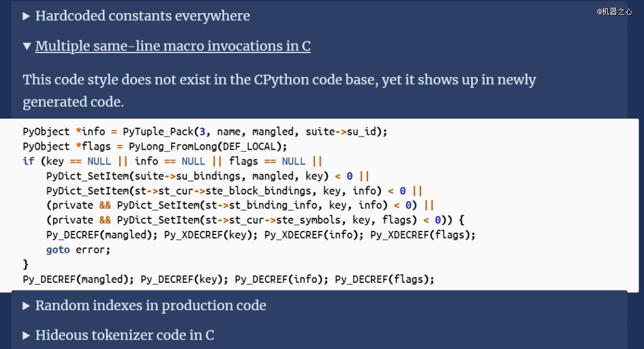
Task: Click the Multiple same-line macro invocations in C link
Action: (x=173, y=46)
